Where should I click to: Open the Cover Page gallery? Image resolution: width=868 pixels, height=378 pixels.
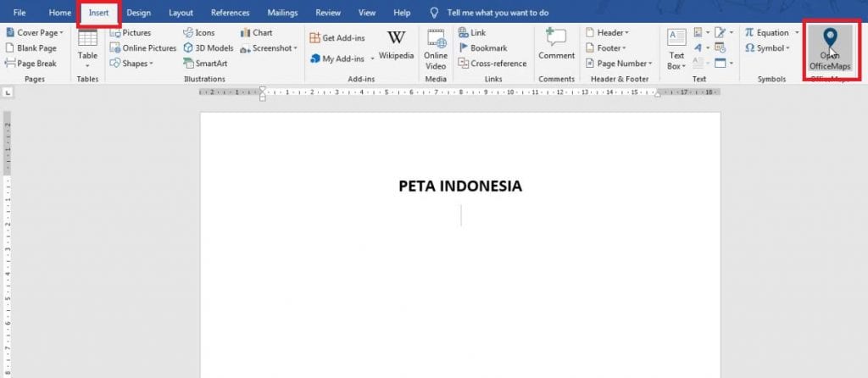35,33
